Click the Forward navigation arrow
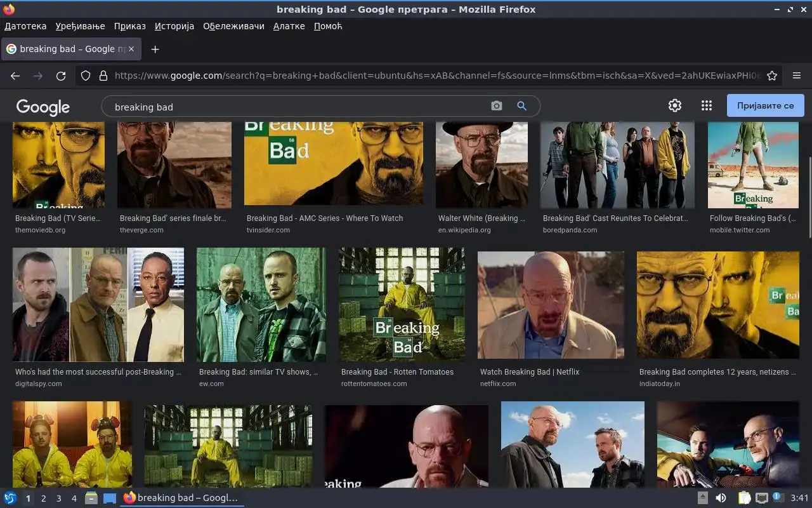The image size is (812, 508). pos(38,76)
